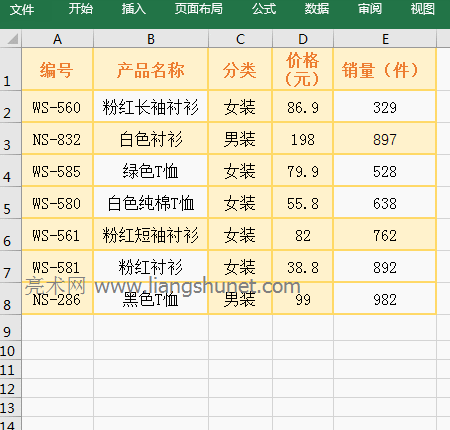Screen dimensions: 450x430
Task: Select cell WS-560
Action: (57, 107)
